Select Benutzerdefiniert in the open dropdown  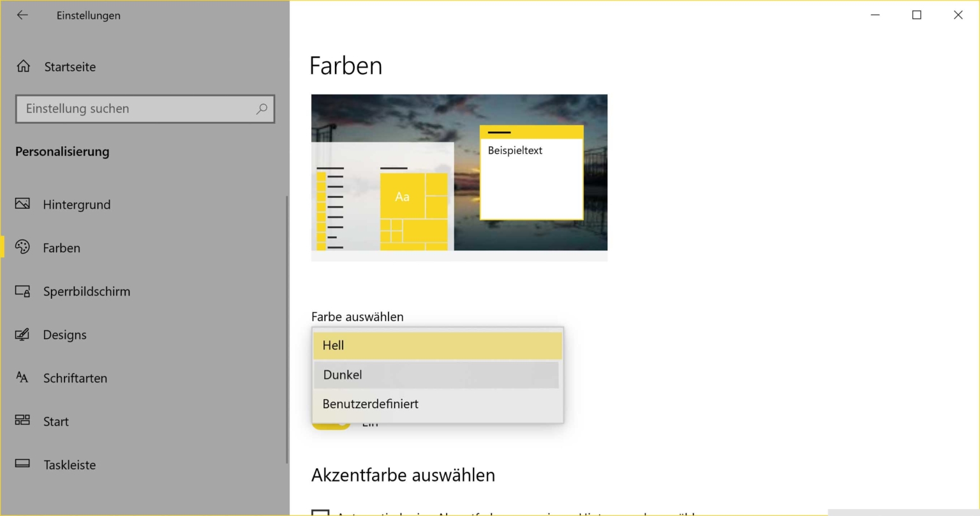coord(437,404)
